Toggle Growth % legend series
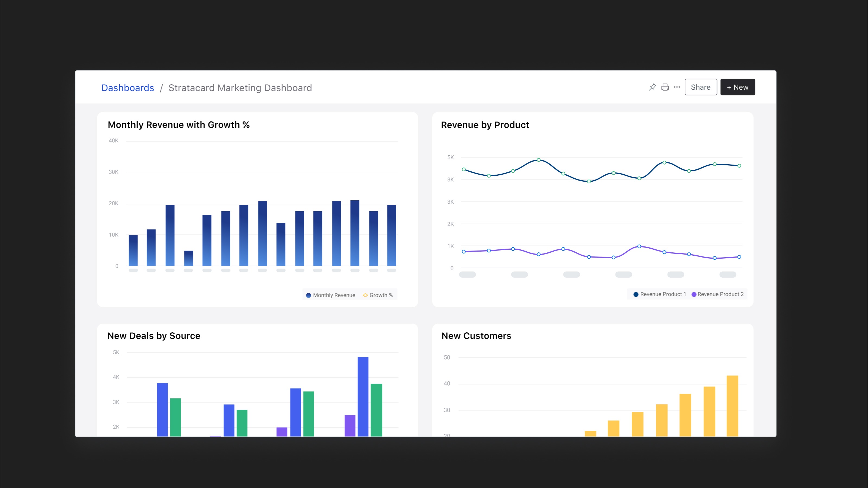Viewport: 868px width, 488px height. point(381,295)
